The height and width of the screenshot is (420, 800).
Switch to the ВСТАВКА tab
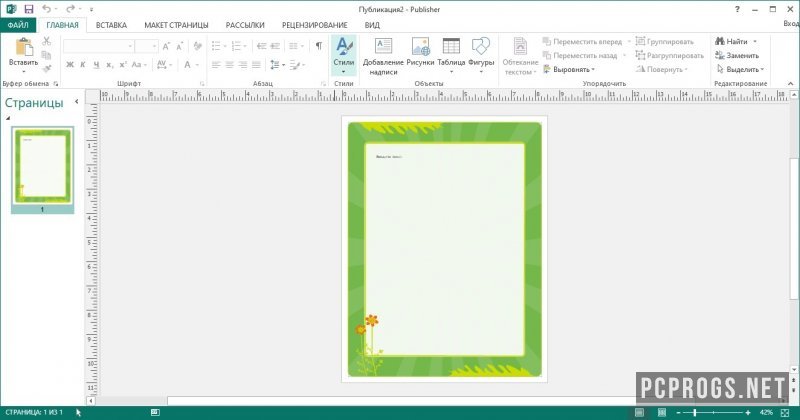(111, 25)
